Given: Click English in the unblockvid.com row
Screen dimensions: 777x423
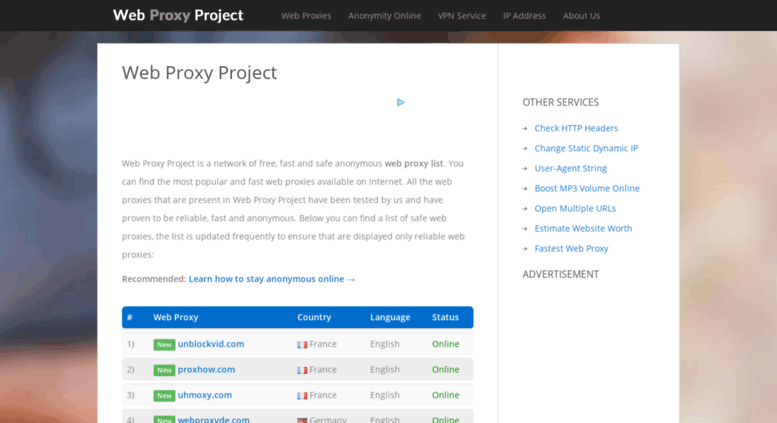Looking at the screenshot, I should pyautogui.click(x=385, y=344).
